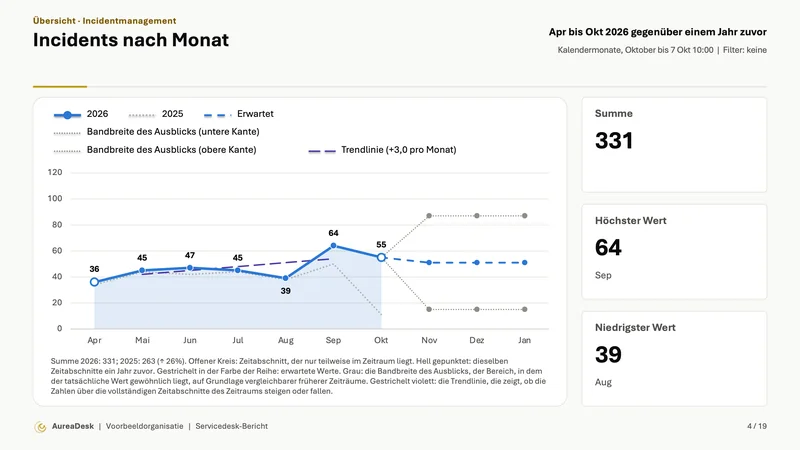Select the 'Erwartet' legend label
800x450 pixels.
point(255,114)
